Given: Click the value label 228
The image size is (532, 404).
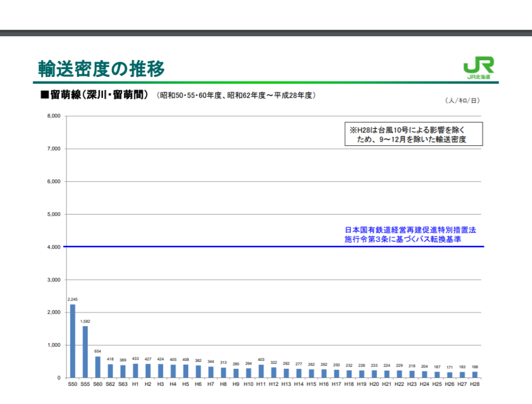Looking at the screenshot, I should (362, 366).
